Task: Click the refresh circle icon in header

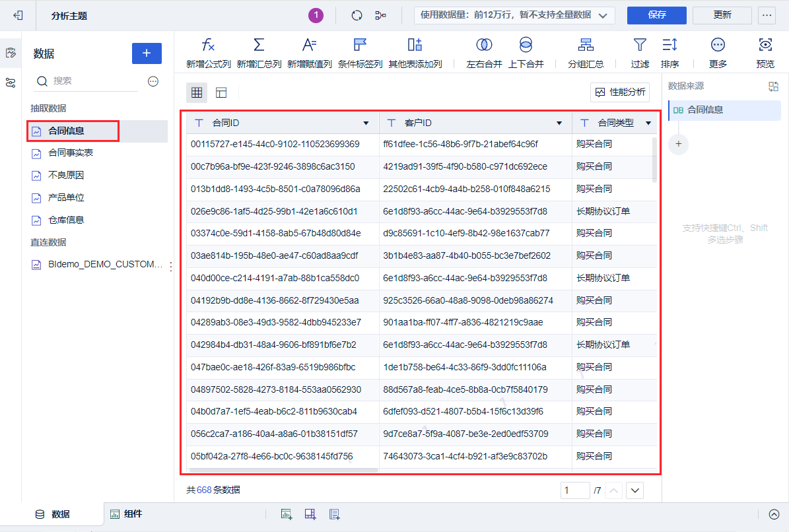Action: (x=357, y=16)
